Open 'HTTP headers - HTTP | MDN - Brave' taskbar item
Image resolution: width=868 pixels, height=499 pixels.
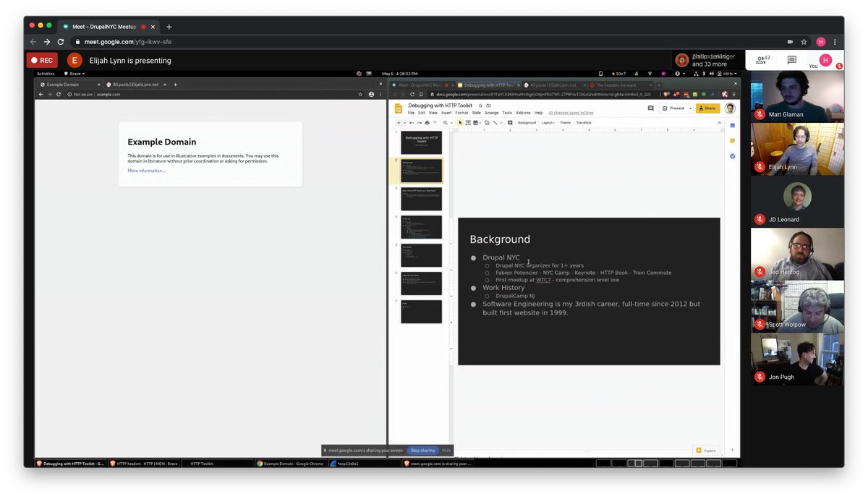pyautogui.click(x=145, y=464)
